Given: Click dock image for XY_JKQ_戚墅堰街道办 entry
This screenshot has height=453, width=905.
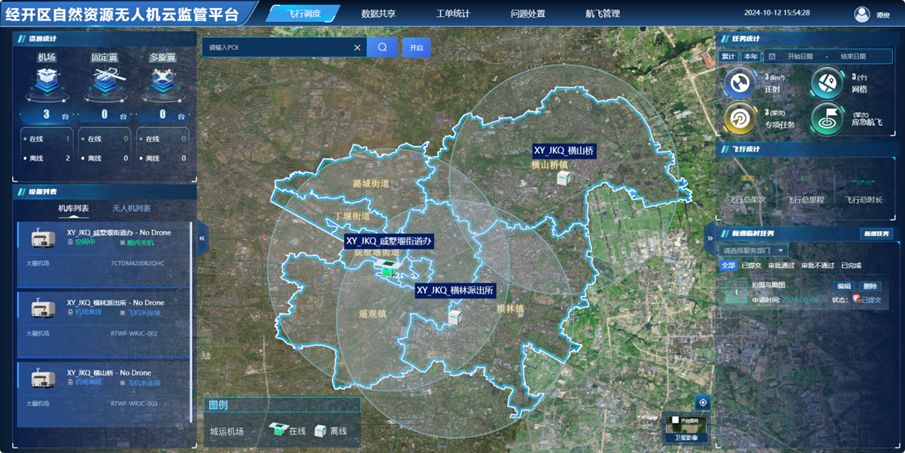Looking at the screenshot, I should pyautogui.click(x=43, y=238).
